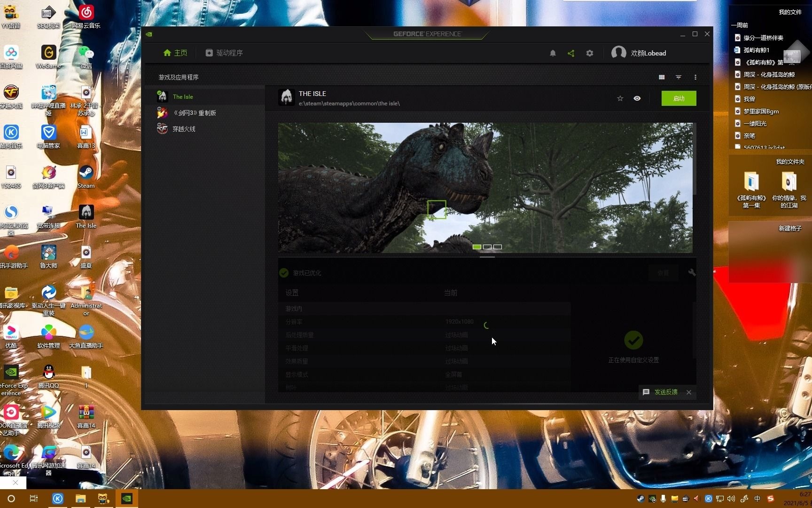
Task: Click the THE ISLE game icon in header
Action: (x=287, y=97)
